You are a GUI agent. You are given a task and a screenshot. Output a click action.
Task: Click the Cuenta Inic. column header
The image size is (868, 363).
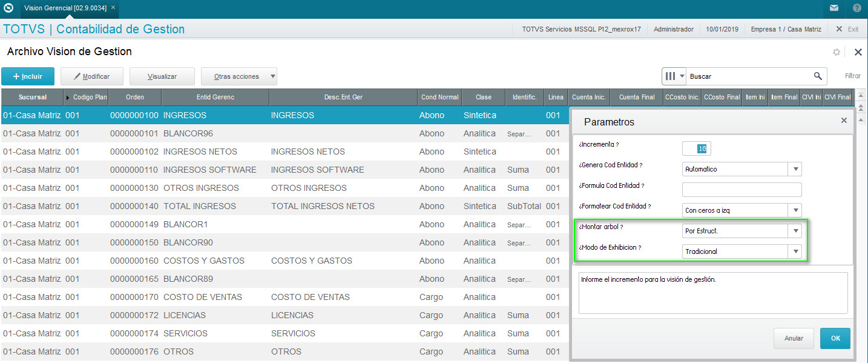pos(588,97)
